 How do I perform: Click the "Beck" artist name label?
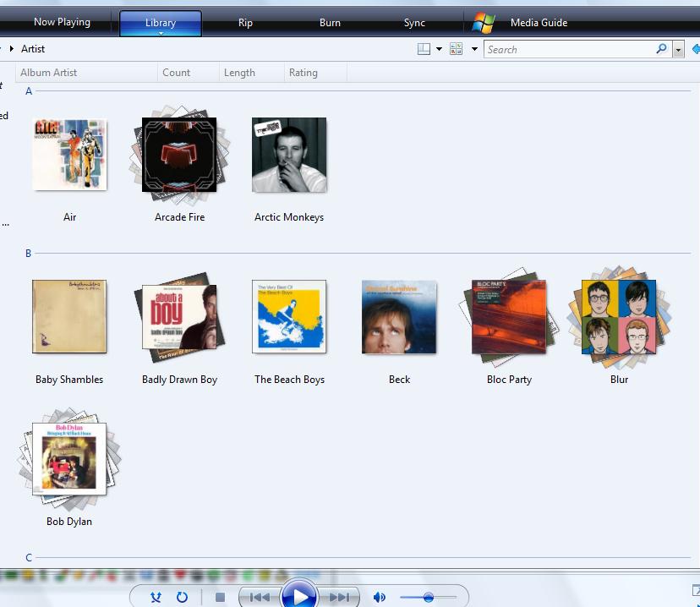[x=399, y=380]
